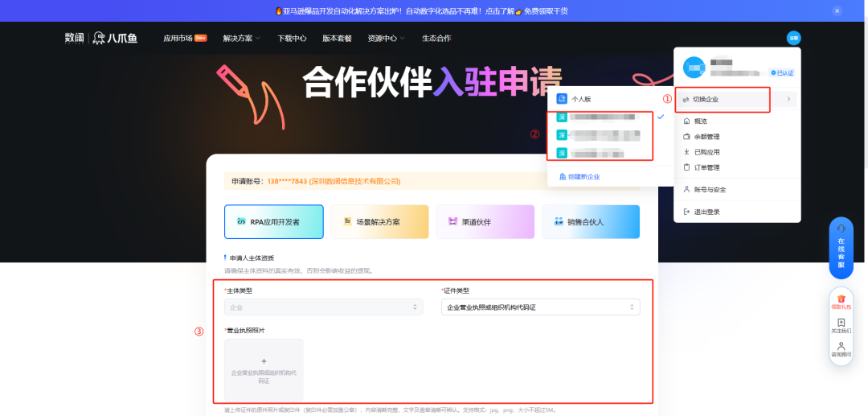Expand the 切换企业 chevron arrow
Screen dimensions: 868x416
788,99
